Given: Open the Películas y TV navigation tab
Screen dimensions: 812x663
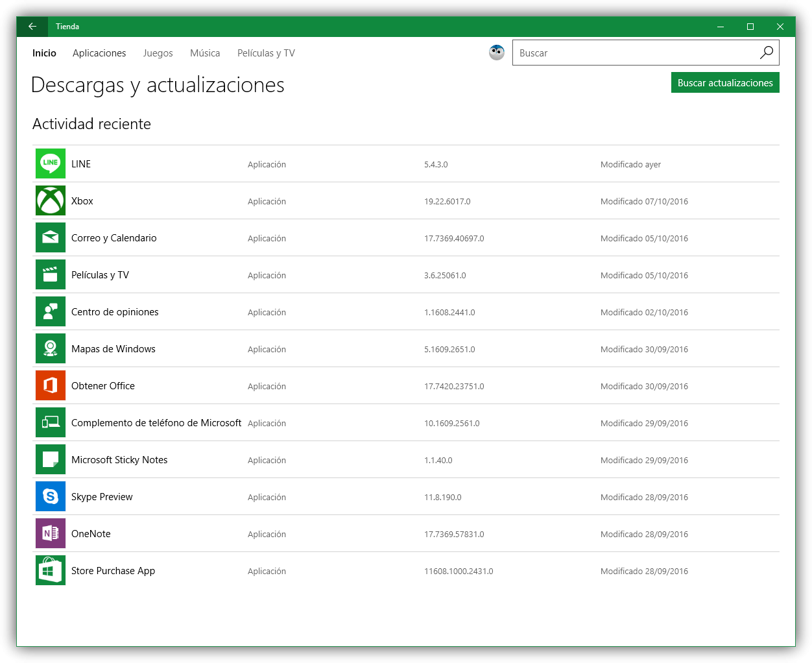Looking at the screenshot, I should pyautogui.click(x=266, y=53).
